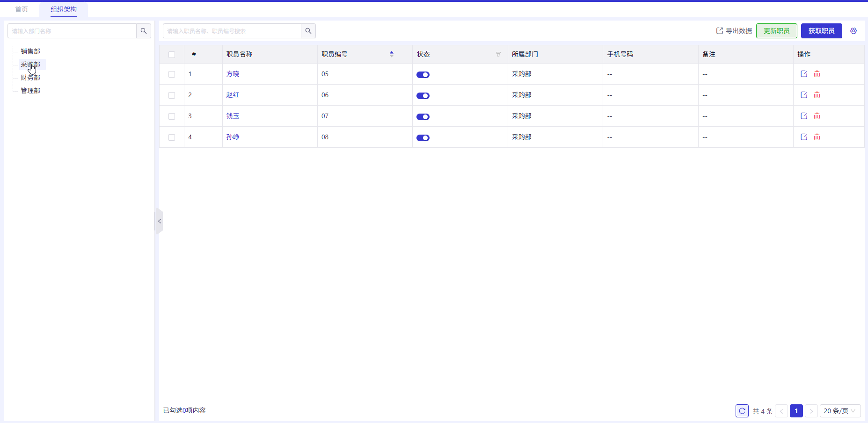868x423 pixels.
Task: Toggle status switch for 方晓
Action: pyautogui.click(x=423, y=75)
